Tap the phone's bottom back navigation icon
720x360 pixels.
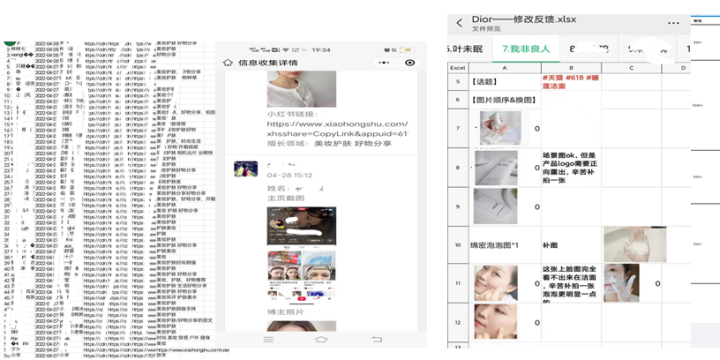tap(377, 339)
